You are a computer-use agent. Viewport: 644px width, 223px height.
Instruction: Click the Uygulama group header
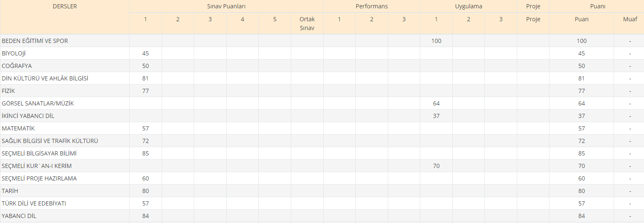click(x=468, y=7)
